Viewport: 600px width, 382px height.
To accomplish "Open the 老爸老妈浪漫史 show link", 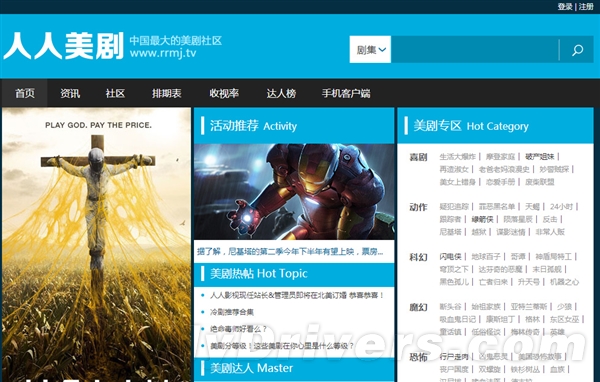I will click(x=504, y=169).
